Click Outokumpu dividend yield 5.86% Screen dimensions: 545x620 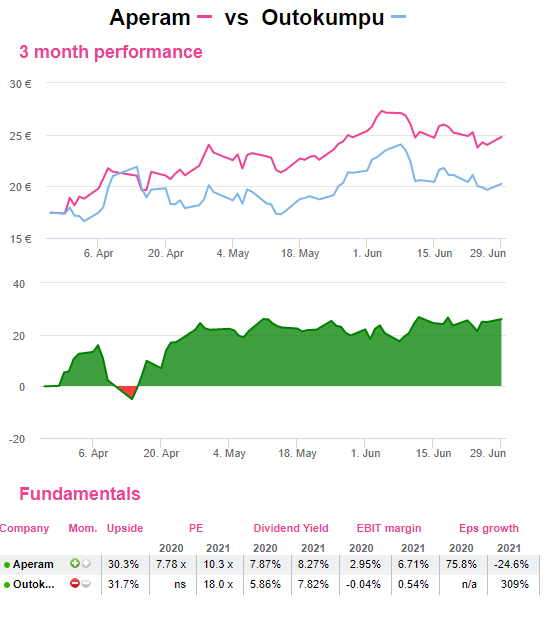coord(265,584)
